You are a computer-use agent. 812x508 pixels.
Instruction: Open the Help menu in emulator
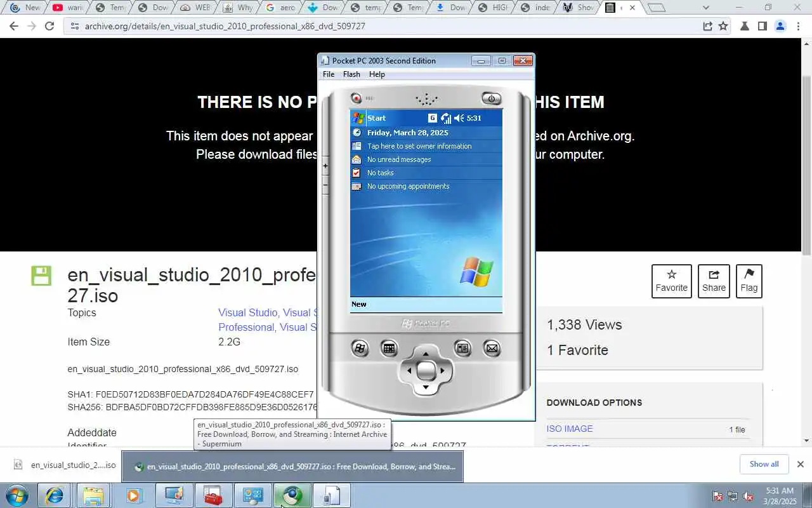[x=377, y=74]
